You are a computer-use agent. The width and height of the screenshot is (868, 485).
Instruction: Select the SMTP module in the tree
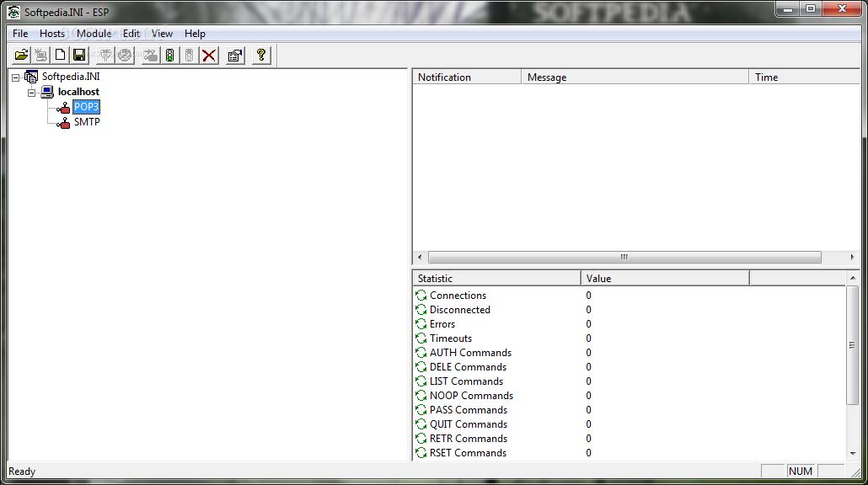(x=87, y=122)
